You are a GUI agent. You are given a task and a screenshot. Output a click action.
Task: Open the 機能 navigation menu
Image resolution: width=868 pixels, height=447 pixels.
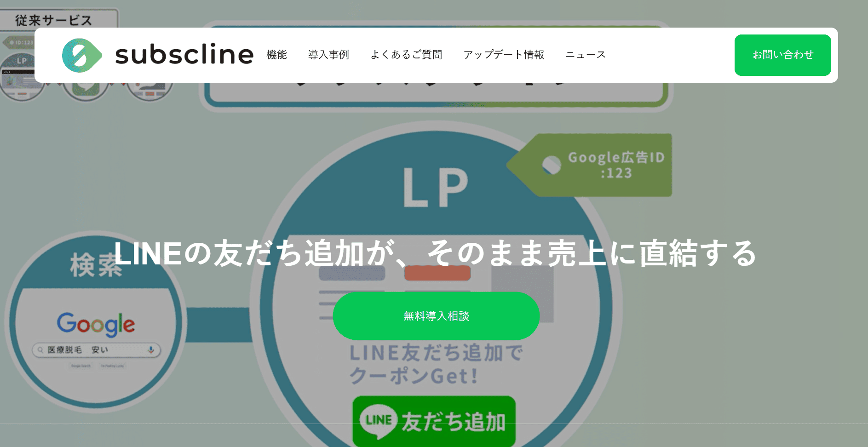click(276, 55)
